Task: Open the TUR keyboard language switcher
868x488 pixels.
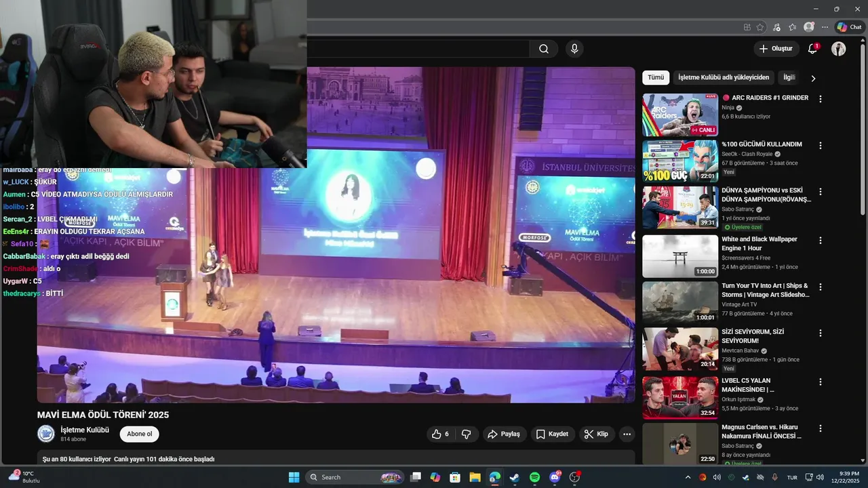Action: coord(792,477)
